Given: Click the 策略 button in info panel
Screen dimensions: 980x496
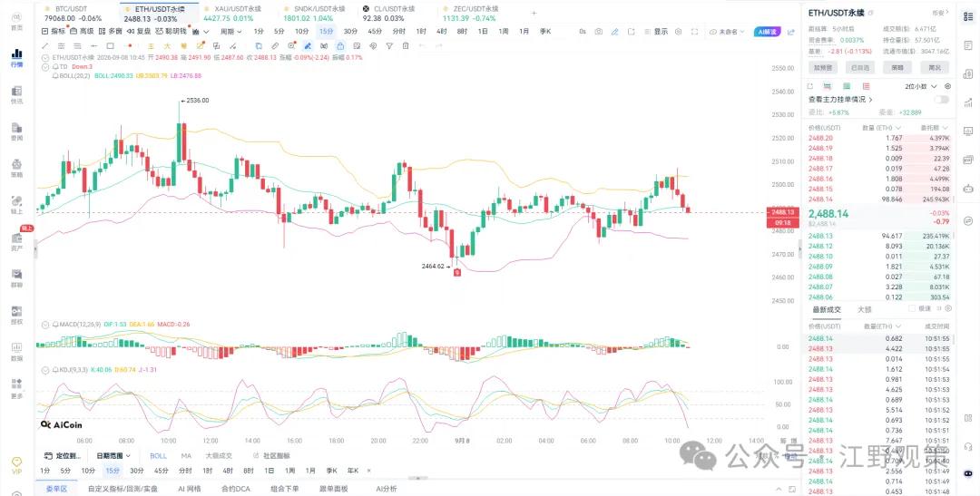Looking at the screenshot, I should click(x=897, y=67).
